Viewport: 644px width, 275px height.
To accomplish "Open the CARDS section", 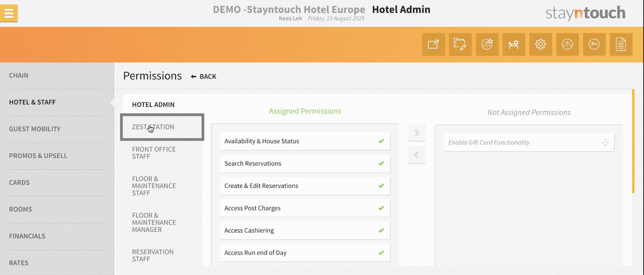I will pyautogui.click(x=19, y=183).
